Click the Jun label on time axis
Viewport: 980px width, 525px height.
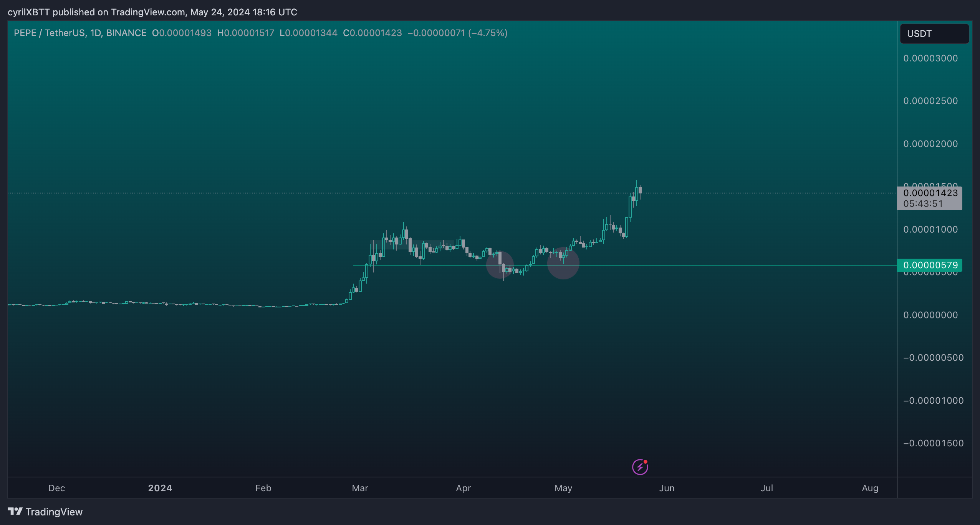(x=666, y=488)
